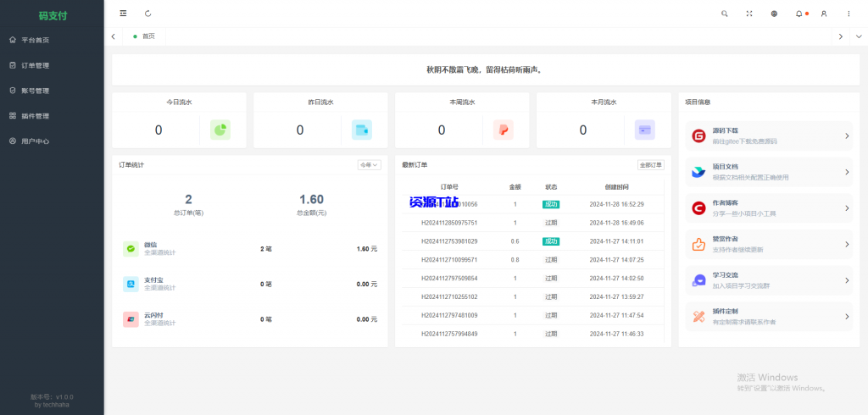The image size is (868, 415).
Task: Open the 今年 period dropdown
Action: 370,165
